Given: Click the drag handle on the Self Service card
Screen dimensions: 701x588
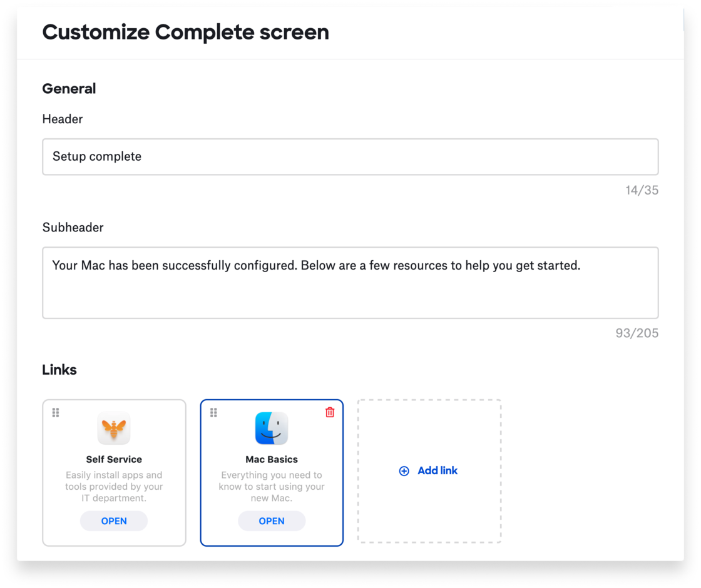Looking at the screenshot, I should [x=56, y=412].
